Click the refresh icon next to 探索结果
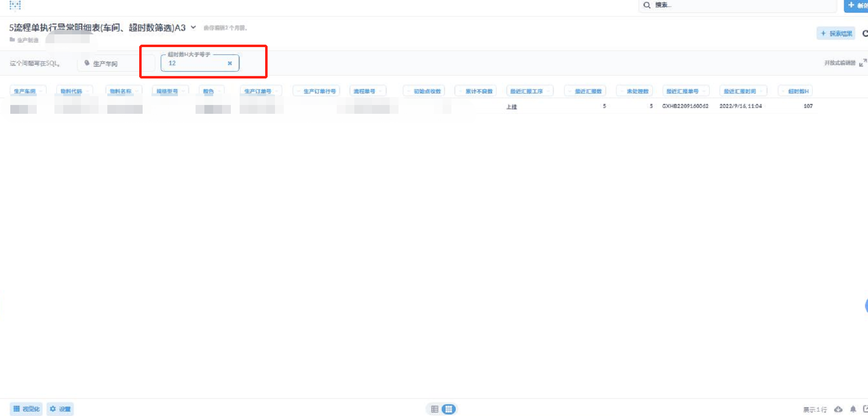The image size is (868, 416). point(865,33)
